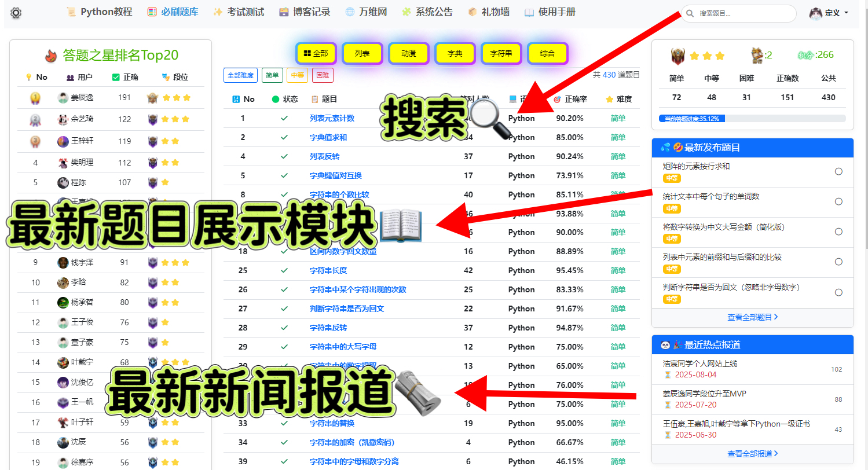Click the flame icon beside 答题之星排名Top20
This screenshot has width=868, height=470.
pyautogui.click(x=51, y=56)
